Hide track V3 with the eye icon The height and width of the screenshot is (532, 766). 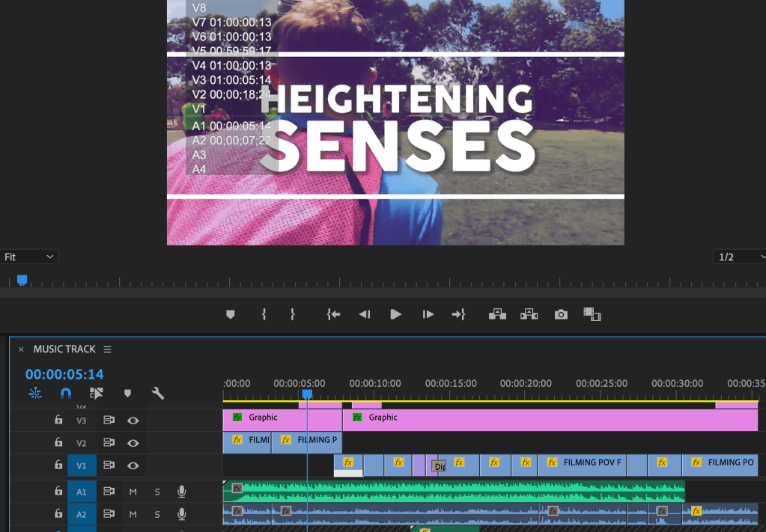pyautogui.click(x=133, y=421)
